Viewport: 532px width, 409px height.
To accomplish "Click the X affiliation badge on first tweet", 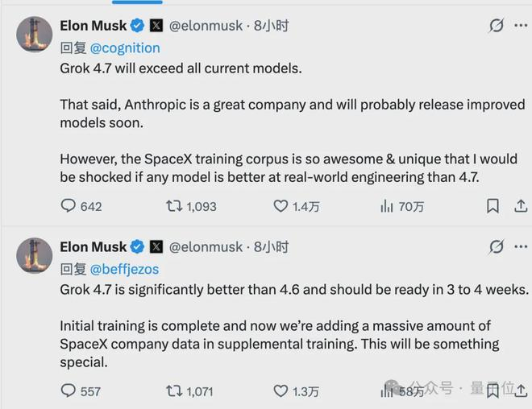I will (x=156, y=26).
